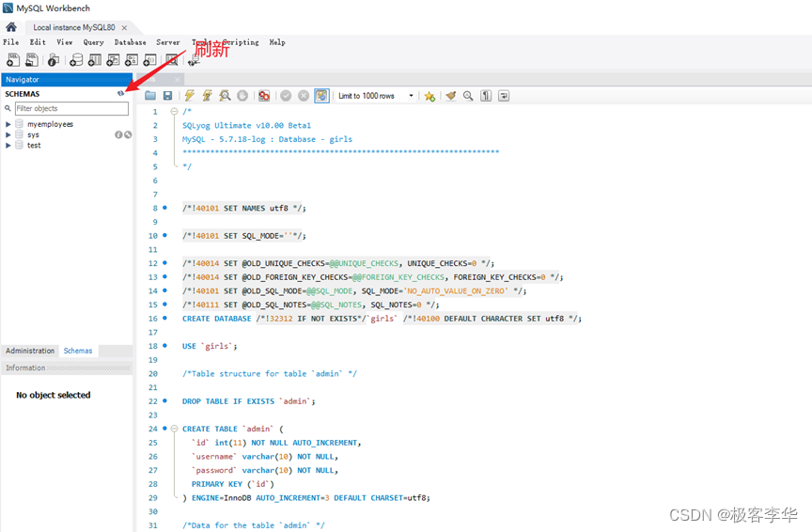Execute the statement under the cursor
Image resolution: width=812 pixels, height=532 pixels.
pyautogui.click(x=207, y=96)
